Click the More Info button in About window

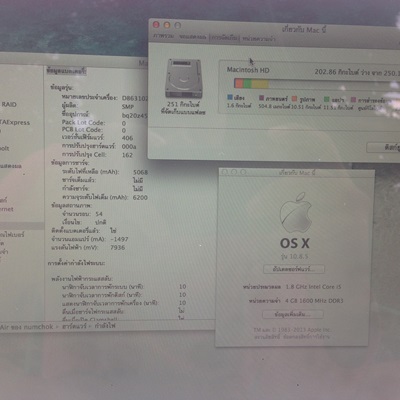(x=293, y=314)
